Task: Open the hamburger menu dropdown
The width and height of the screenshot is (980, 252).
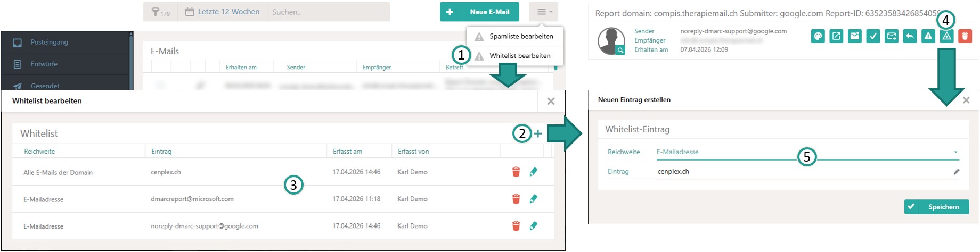Action: point(544,12)
